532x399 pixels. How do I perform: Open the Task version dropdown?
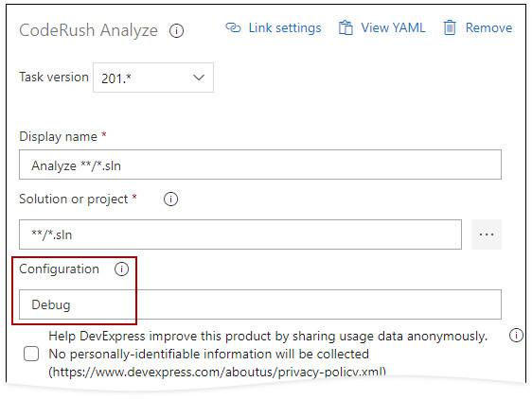[153, 78]
